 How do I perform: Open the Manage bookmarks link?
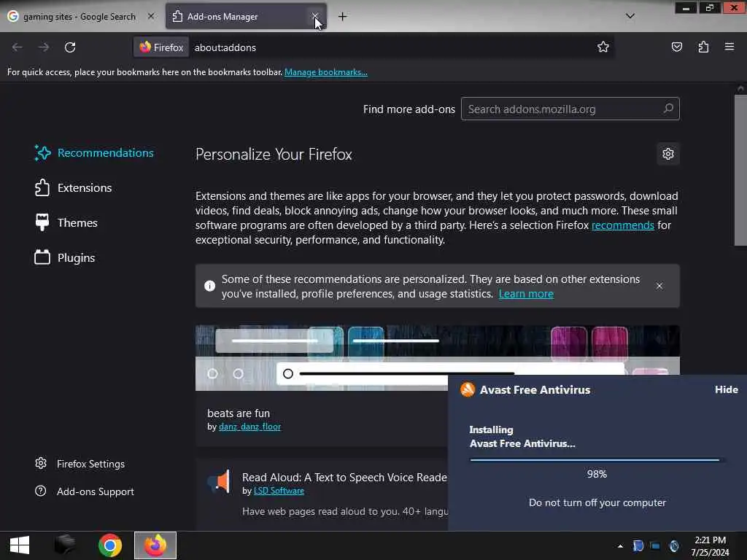(326, 72)
